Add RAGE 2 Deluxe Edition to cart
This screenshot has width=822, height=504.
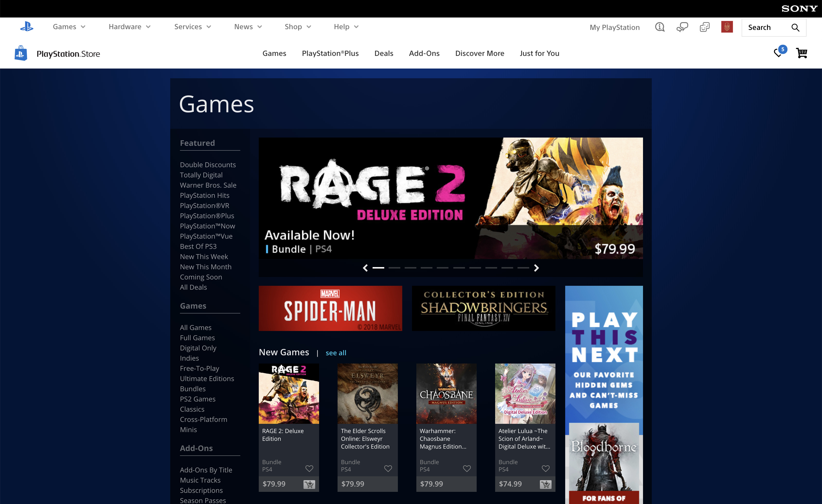pyautogui.click(x=309, y=484)
